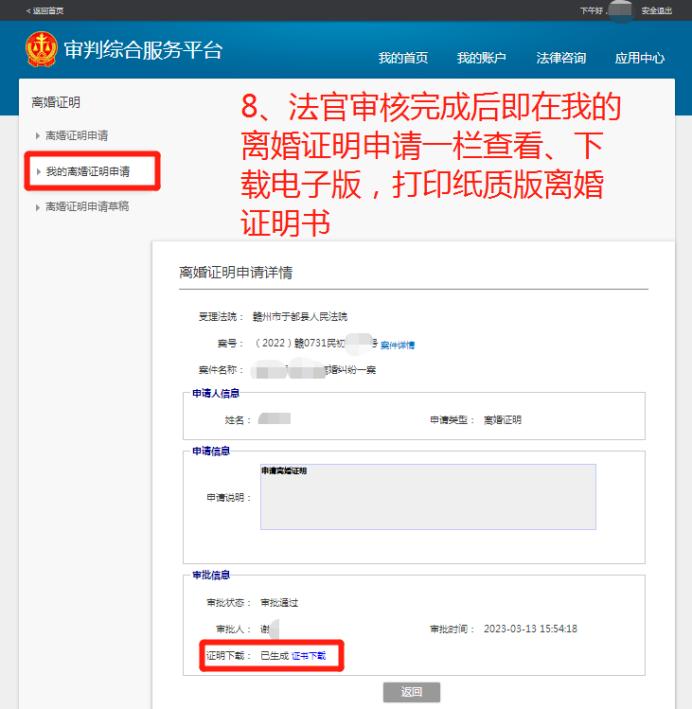The image size is (692, 709).
Task: Click inside the 申请说明 text area
Action: pos(428,496)
